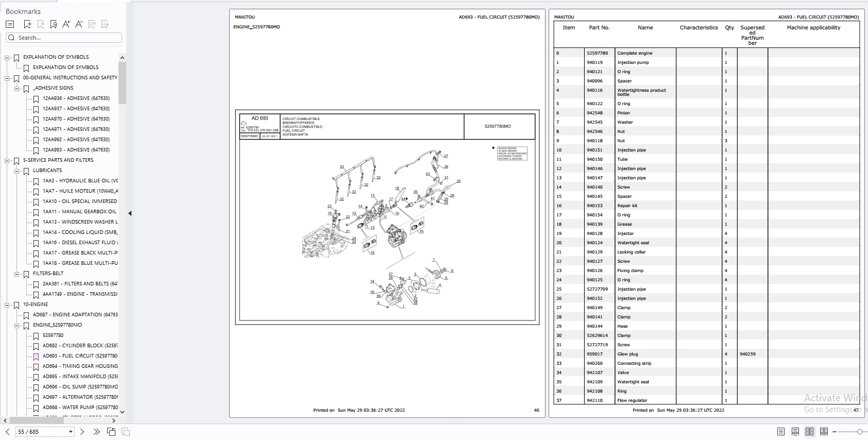Click the find bookmark icon

[54, 24]
